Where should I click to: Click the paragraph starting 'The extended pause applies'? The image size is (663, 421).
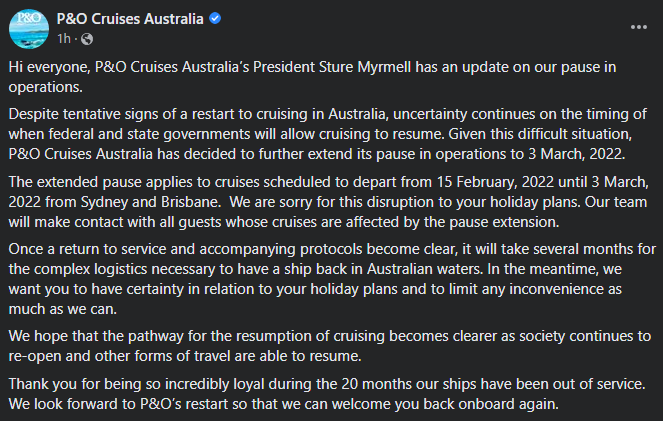[x=329, y=202]
